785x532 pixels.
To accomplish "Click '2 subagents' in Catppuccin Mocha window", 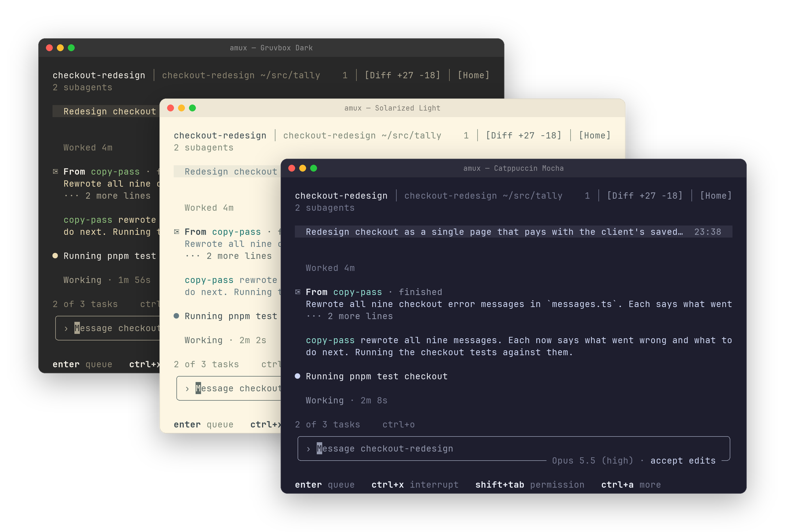I will (x=324, y=208).
